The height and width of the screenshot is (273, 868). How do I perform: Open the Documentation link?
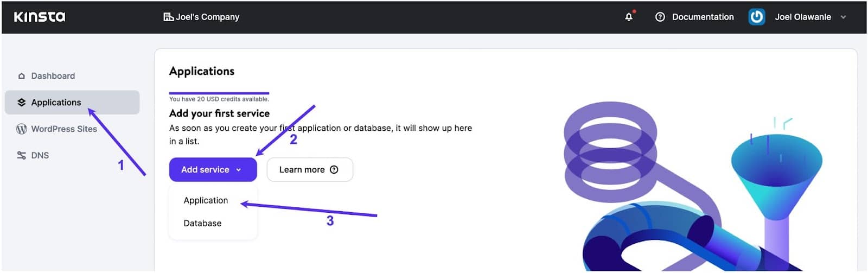703,17
